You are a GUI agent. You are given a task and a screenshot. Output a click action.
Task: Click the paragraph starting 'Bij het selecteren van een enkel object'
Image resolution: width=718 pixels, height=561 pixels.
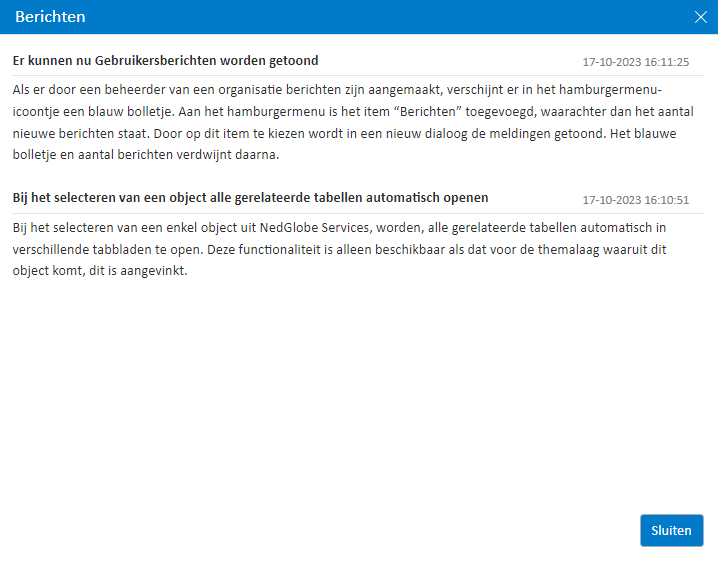point(339,249)
